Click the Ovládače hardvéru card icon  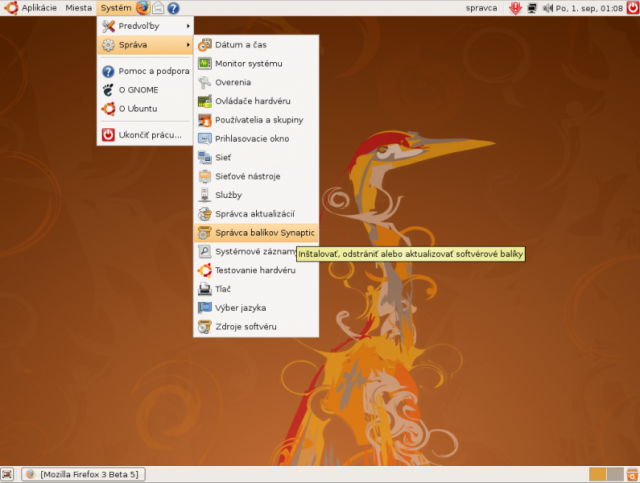(204, 101)
